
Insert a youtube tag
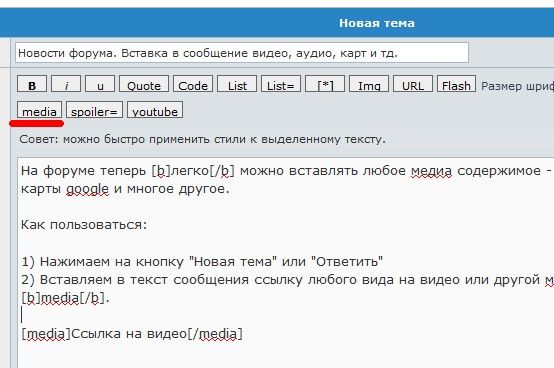[x=155, y=110]
